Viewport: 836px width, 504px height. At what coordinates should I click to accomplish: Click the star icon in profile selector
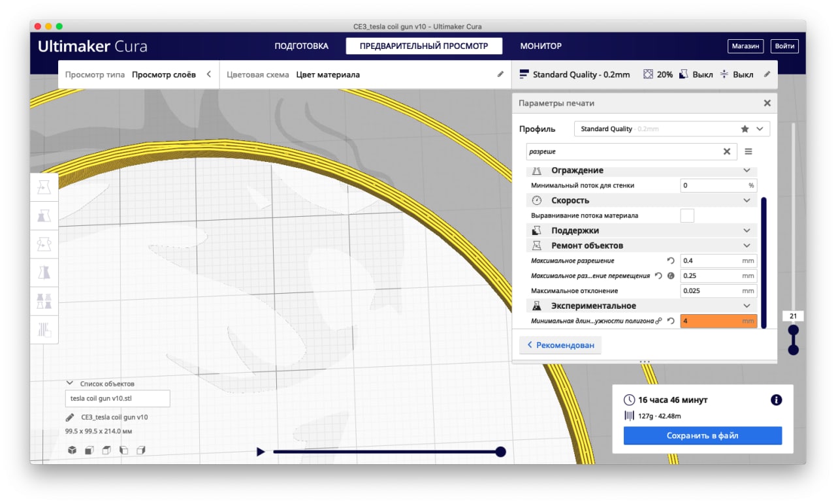(745, 129)
